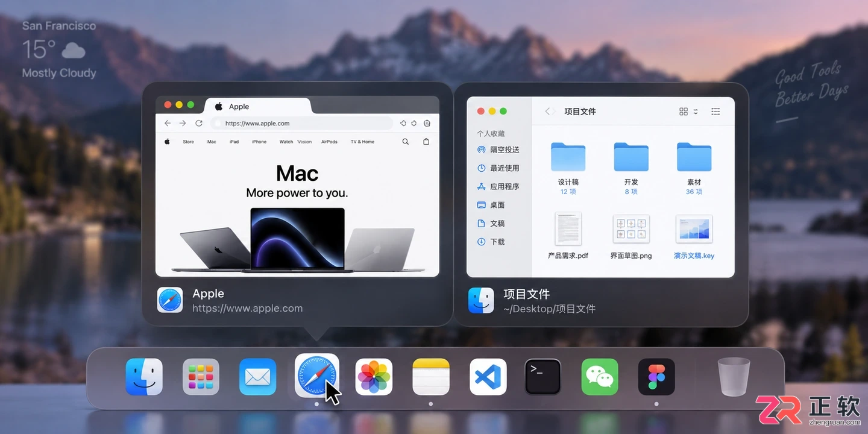Open Visual Studio Code icon
The image size is (868, 434).
[x=488, y=377]
